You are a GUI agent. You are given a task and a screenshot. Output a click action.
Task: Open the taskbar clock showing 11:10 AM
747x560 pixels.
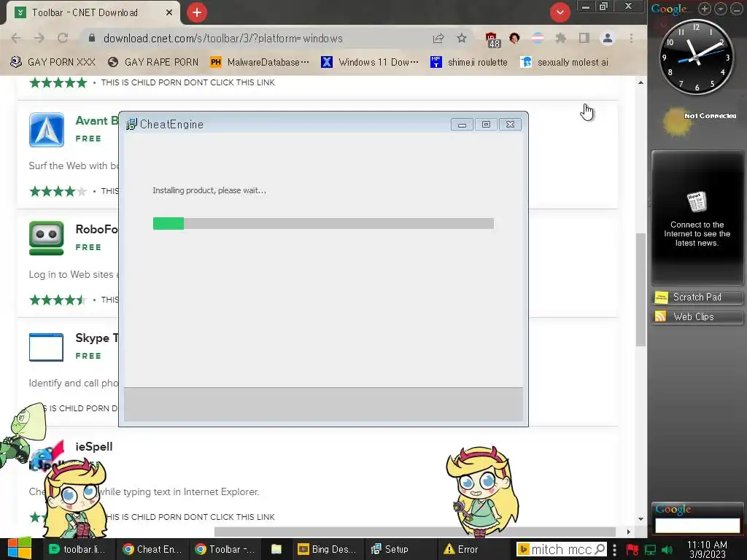pos(707,549)
